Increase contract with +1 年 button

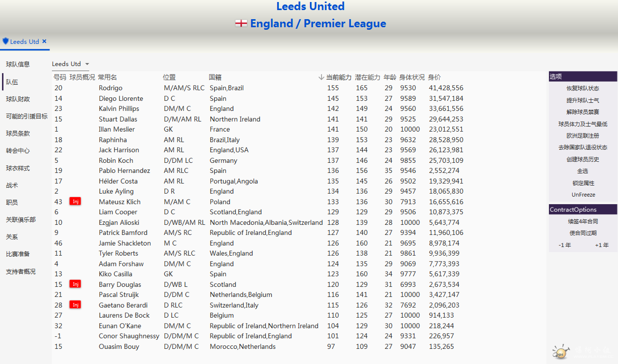(x=601, y=245)
